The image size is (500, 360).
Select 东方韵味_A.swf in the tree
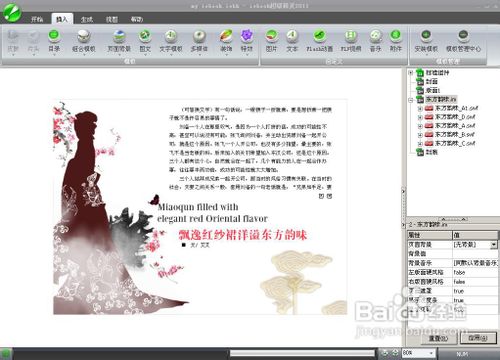[455, 126]
